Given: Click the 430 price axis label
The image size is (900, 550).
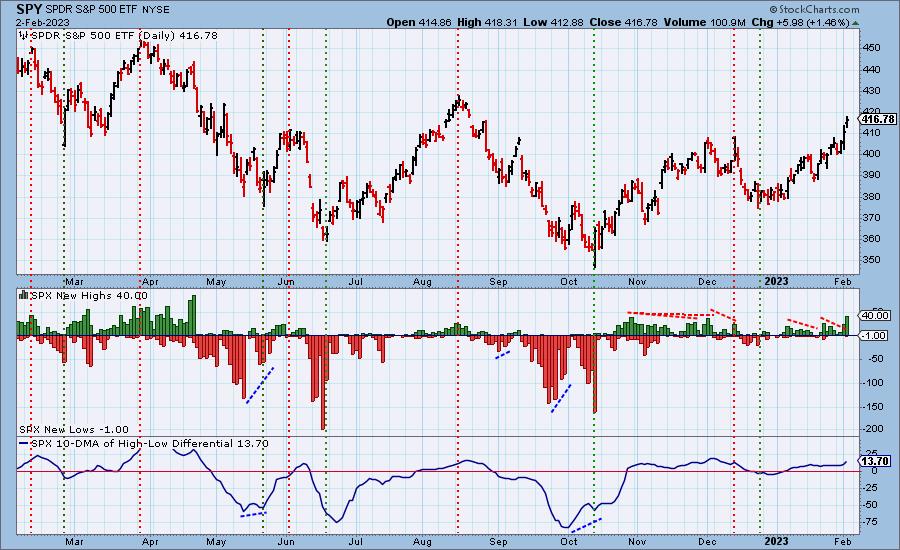Looking at the screenshot, I should 871,91.
